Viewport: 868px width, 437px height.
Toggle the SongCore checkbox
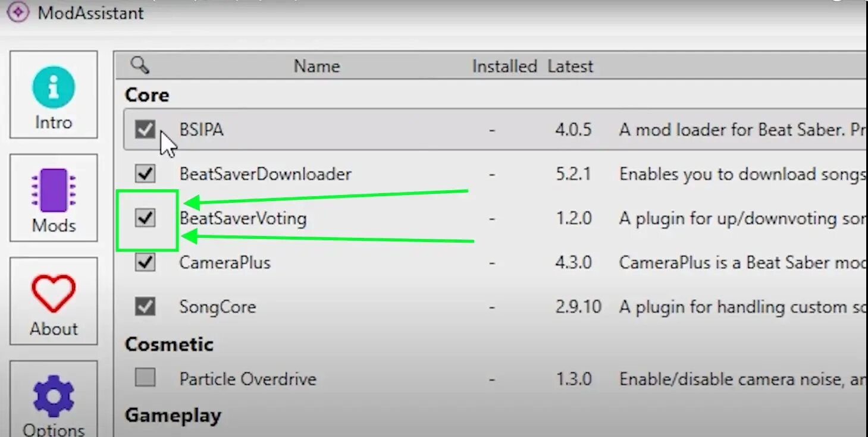[x=145, y=306]
